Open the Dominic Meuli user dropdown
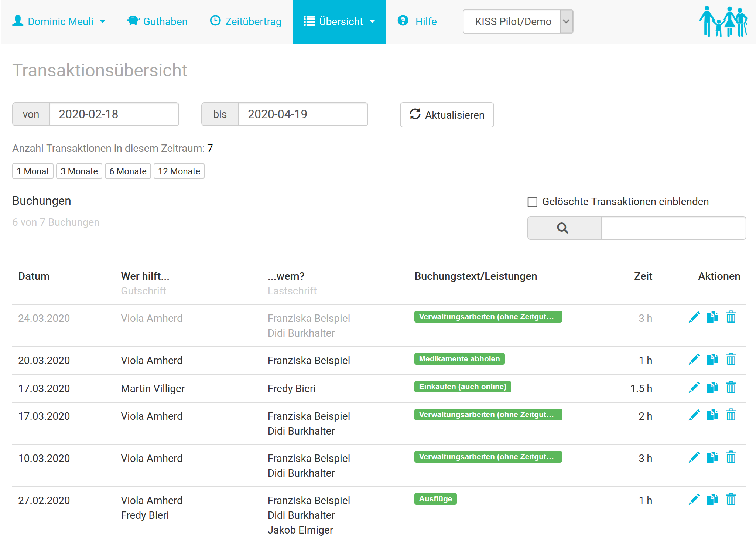Image resolution: width=756 pixels, height=538 pixels. point(59,21)
